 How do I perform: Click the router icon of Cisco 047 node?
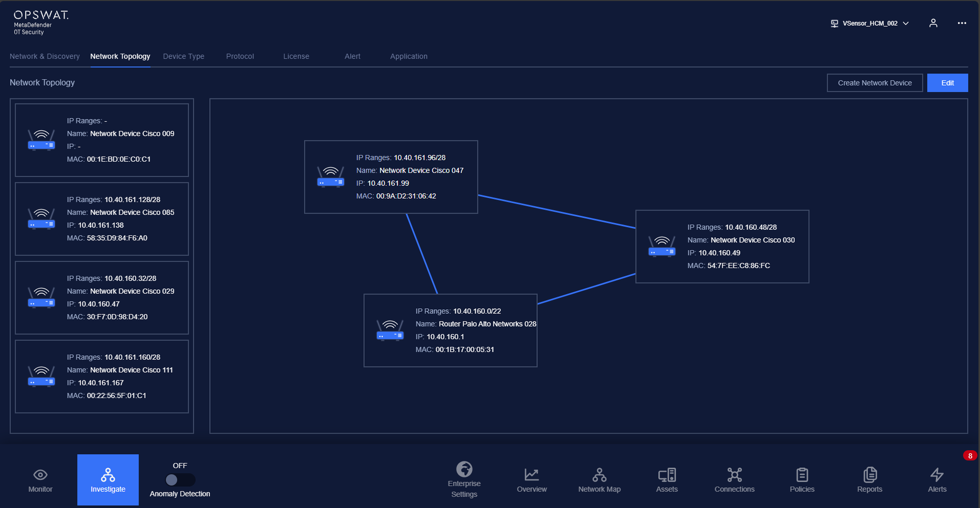pyautogui.click(x=331, y=177)
